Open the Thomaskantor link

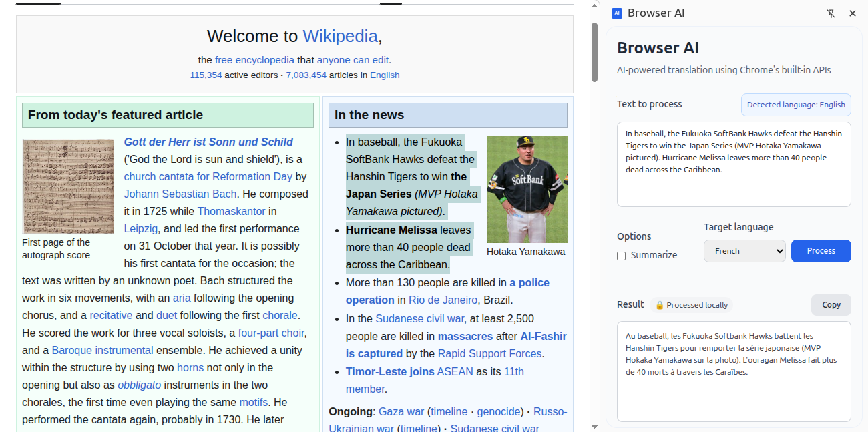pos(232,211)
